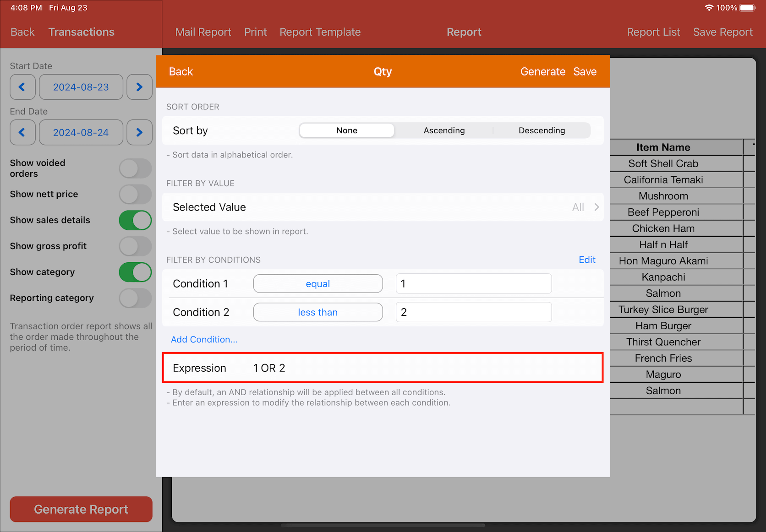This screenshot has height=532, width=766.
Task: Open Report Template menu
Action: pos(320,32)
